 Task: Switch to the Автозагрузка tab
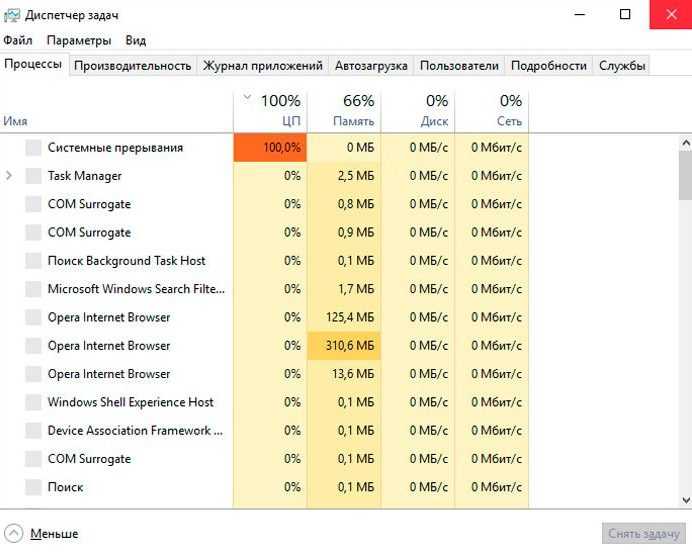click(371, 66)
